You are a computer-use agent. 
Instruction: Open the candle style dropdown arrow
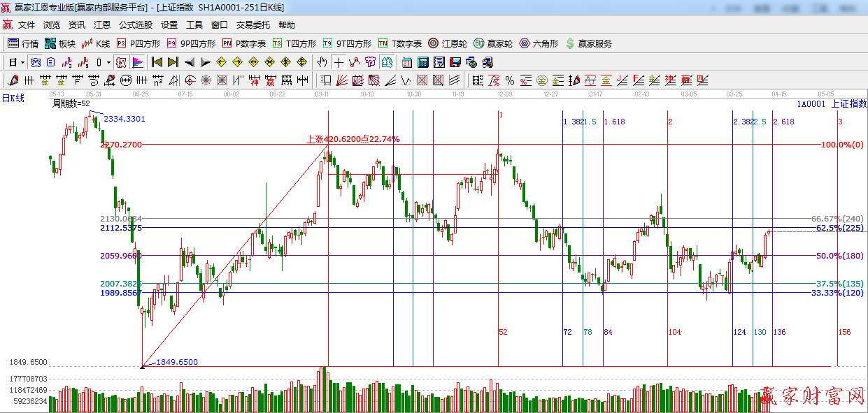click(108, 62)
